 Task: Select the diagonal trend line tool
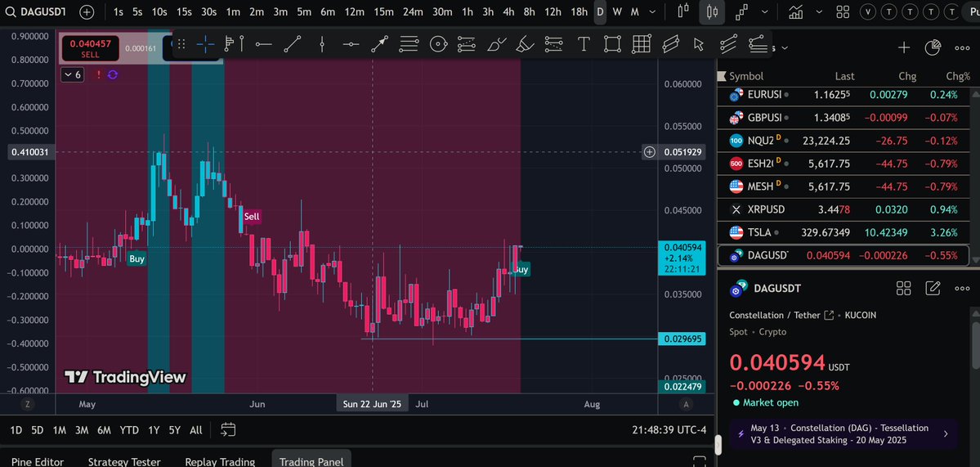pos(292,44)
